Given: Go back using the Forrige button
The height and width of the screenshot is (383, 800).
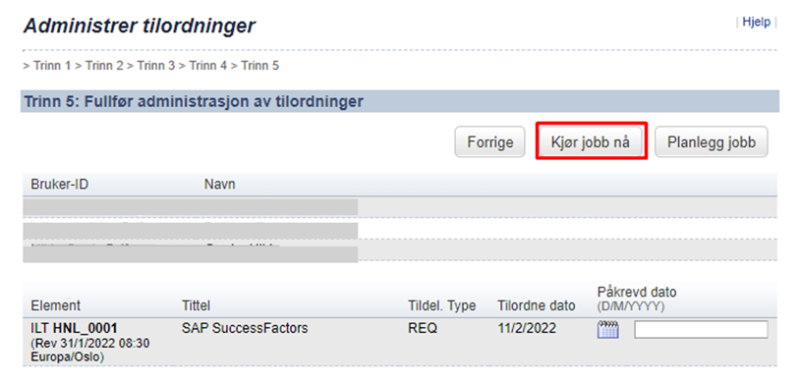Looking at the screenshot, I should 490,142.
